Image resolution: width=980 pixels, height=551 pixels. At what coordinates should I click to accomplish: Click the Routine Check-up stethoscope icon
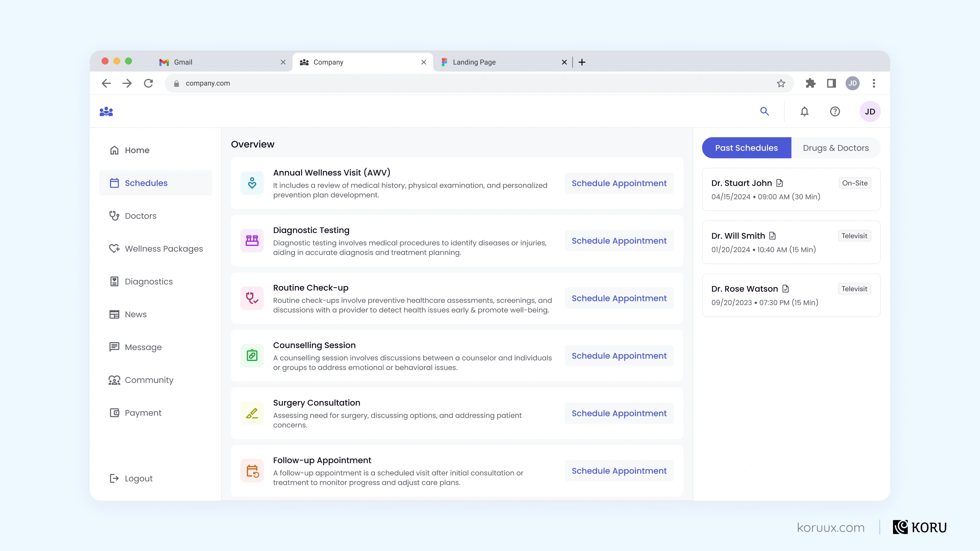tap(252, 298)
